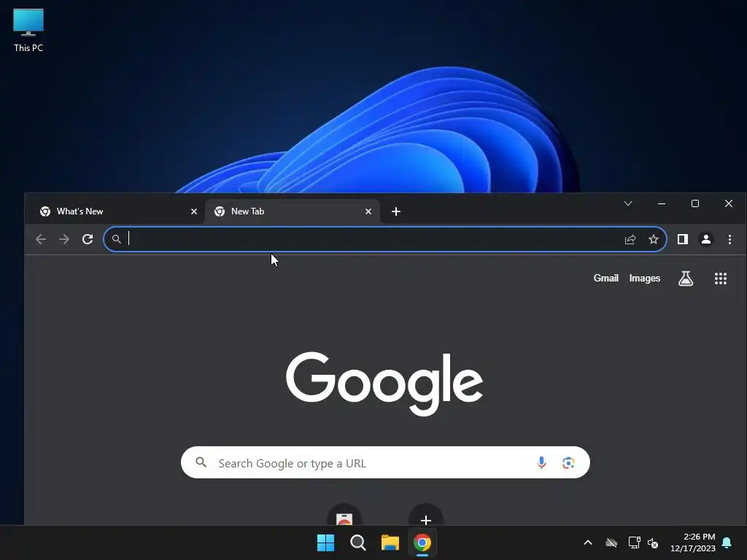This screenshot has height=560, width=747.
Task: Open Windows taskbar search
Action: (x=357, y=542)
